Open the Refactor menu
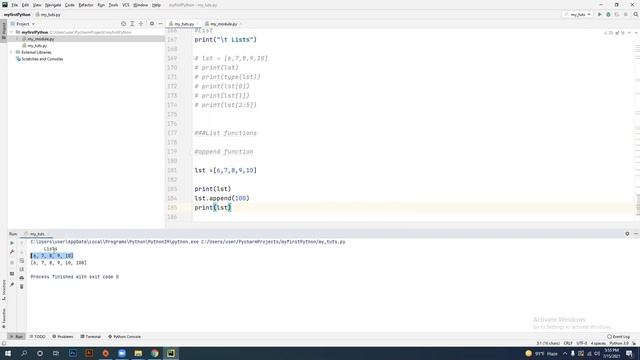Screen dimensions: 640x360 click(x=86, y=5)
